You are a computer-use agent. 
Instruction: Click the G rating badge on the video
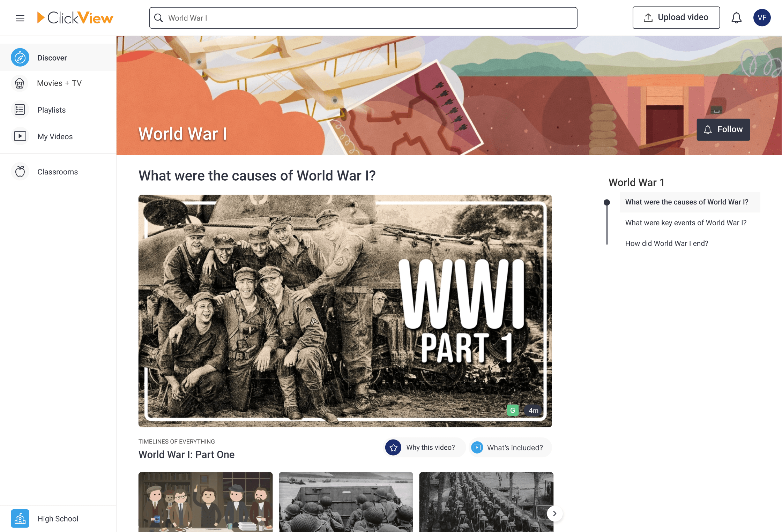(513, 410)
